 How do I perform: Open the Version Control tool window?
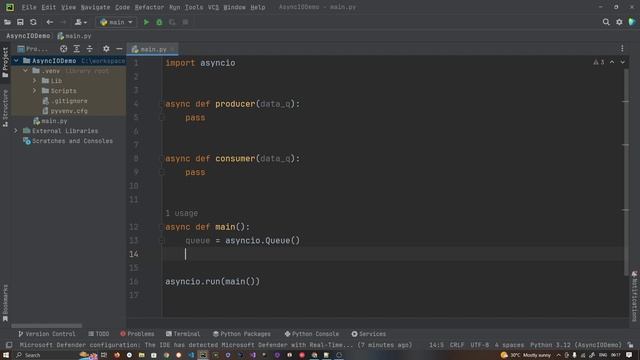(x=47, y=334)
